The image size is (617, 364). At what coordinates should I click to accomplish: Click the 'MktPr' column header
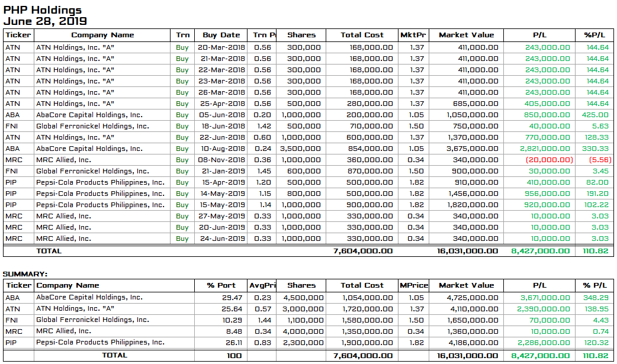coord(413,35)
